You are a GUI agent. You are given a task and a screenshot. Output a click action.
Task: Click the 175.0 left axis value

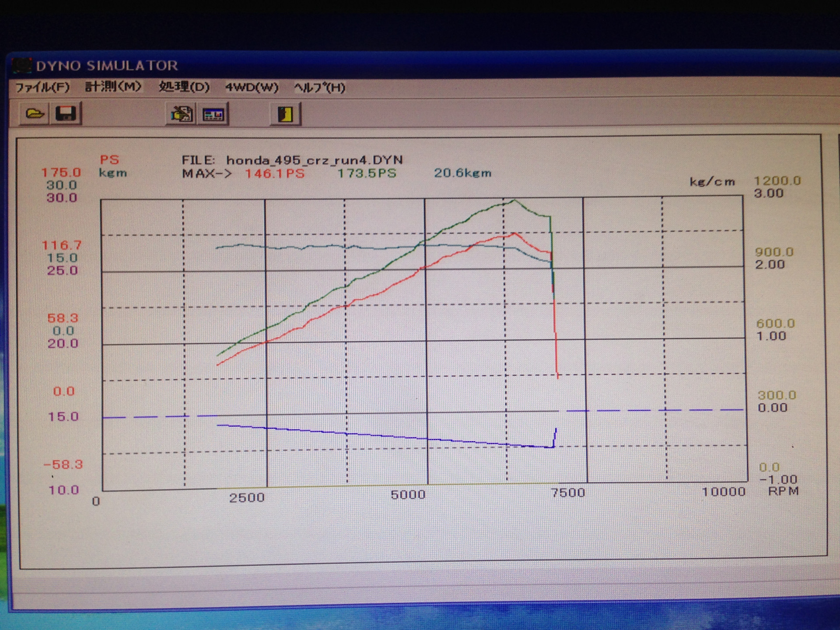61,172
